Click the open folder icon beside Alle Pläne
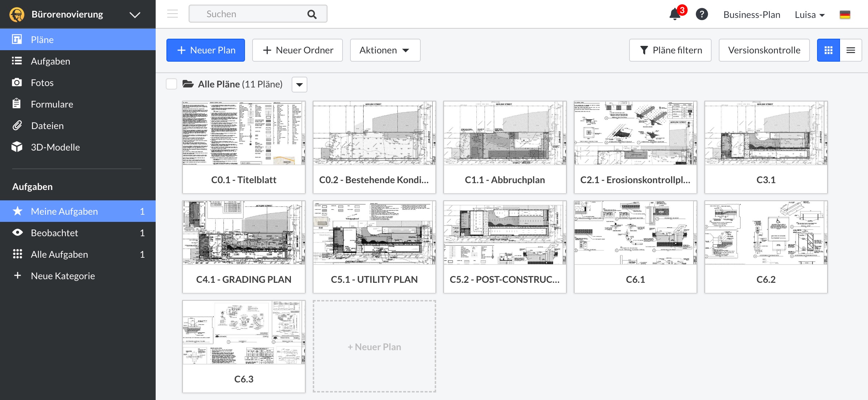This screenshot has height=400, width=868. 188,84
